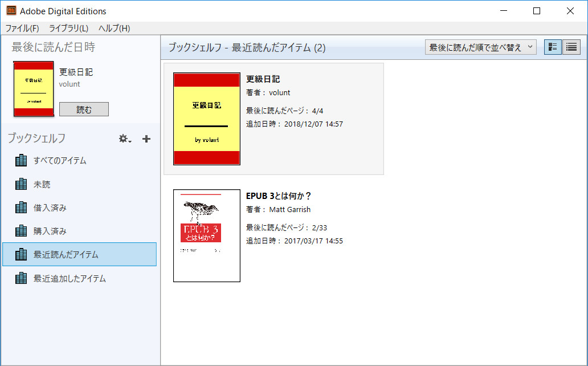Click the 更級日記 cover thumbnail in the shelf
The image size is (588, 366).
(206, 119)
